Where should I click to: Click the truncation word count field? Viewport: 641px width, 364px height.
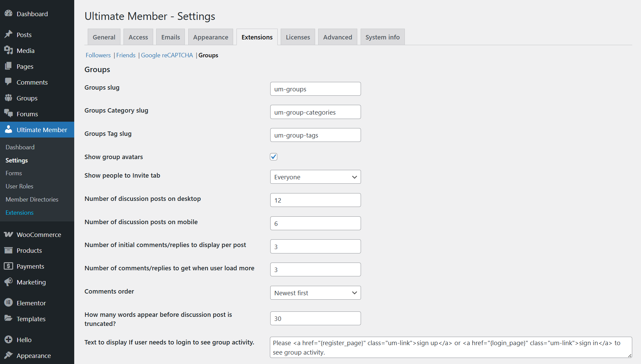(x=315, y=318)
